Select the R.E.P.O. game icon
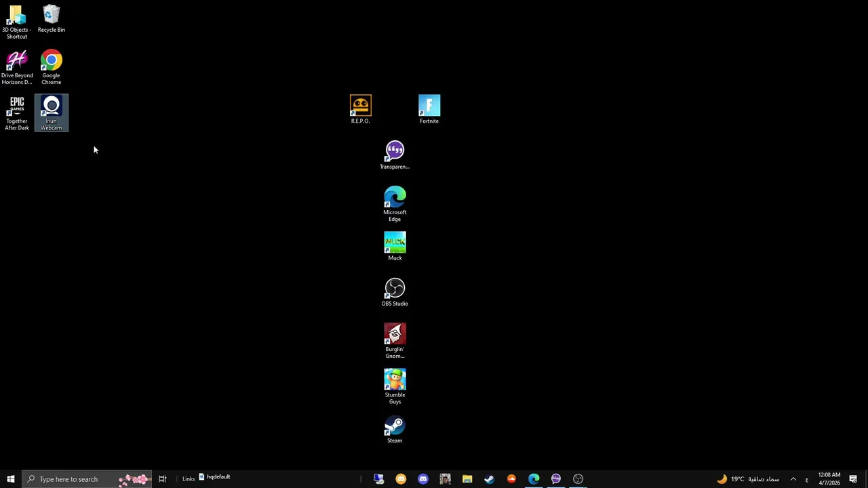Viewport: 868px width, 488px height. pyautogui.click(x=361, y=109)
